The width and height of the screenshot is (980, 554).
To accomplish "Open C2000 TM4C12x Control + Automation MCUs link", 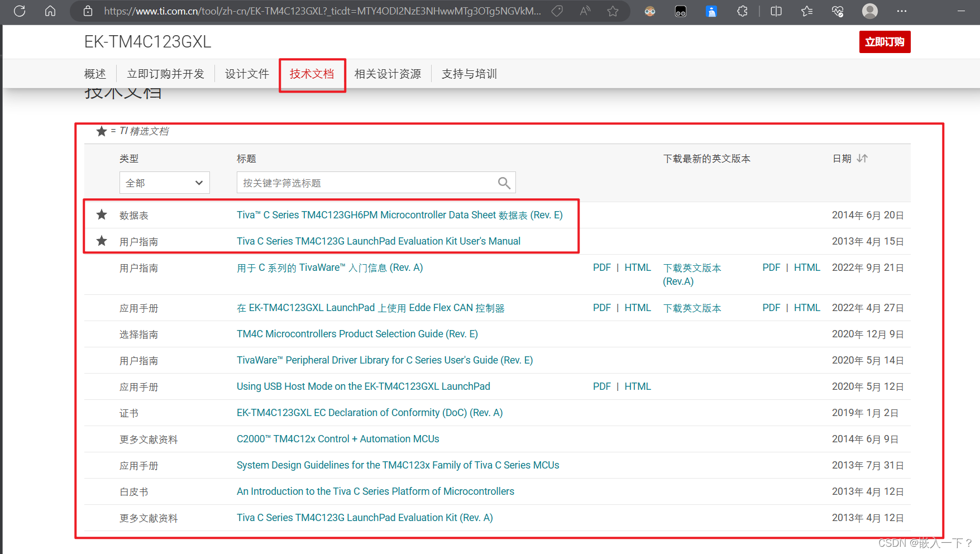I will [338, 439].
